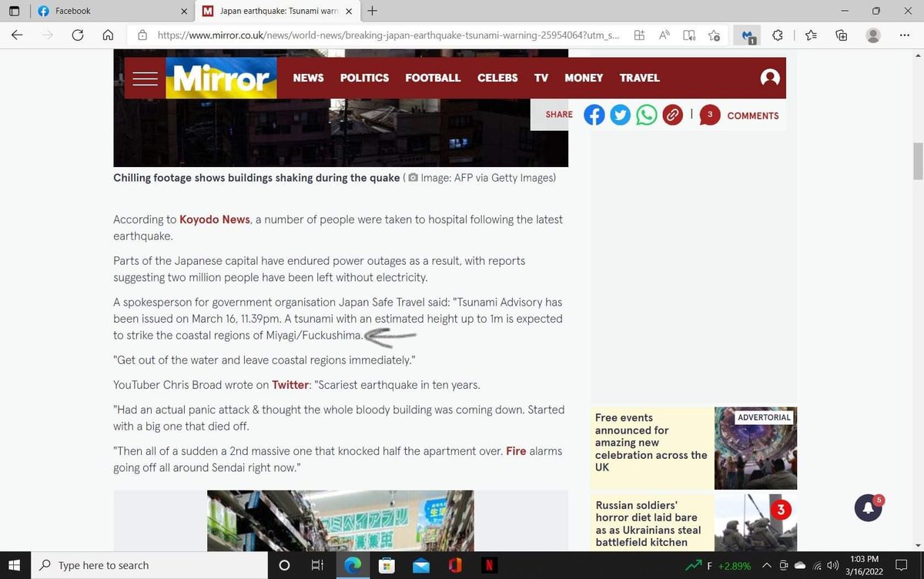
Task: Enter Immersive Reader mode
Action: point(689,35)
